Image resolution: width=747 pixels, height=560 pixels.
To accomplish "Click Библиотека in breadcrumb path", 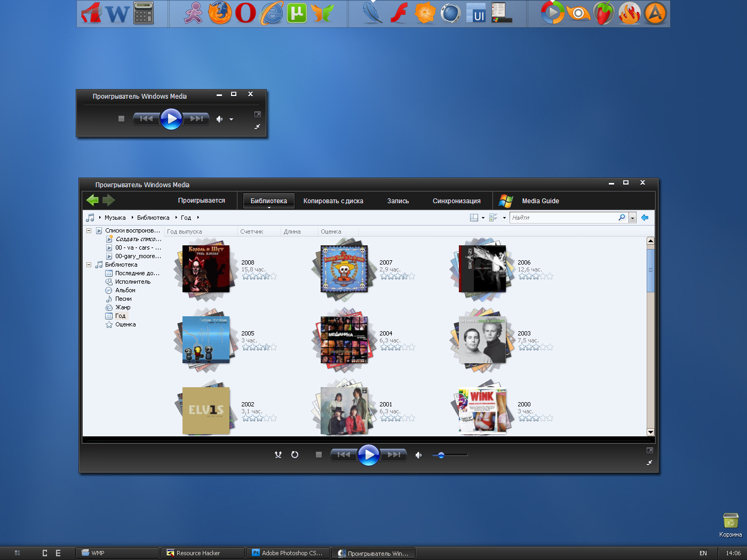I will (153, 218).
